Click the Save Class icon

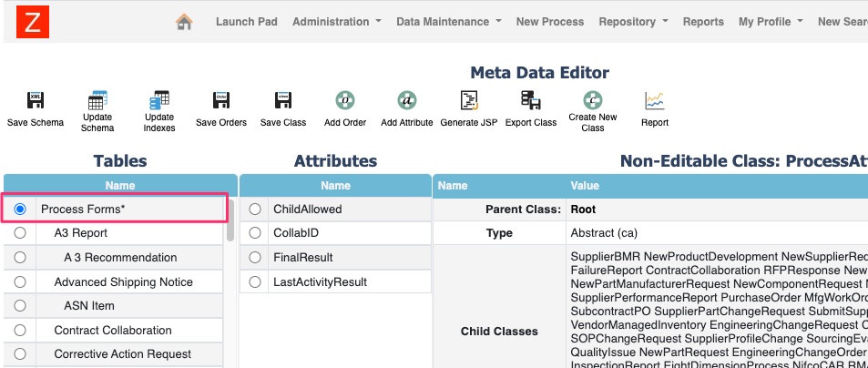(283, 101)
